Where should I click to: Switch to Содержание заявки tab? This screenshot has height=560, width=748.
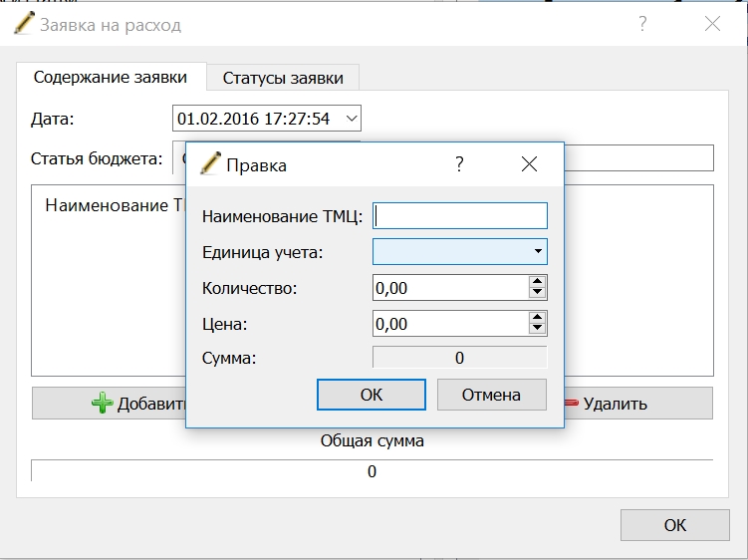point(112,77)
